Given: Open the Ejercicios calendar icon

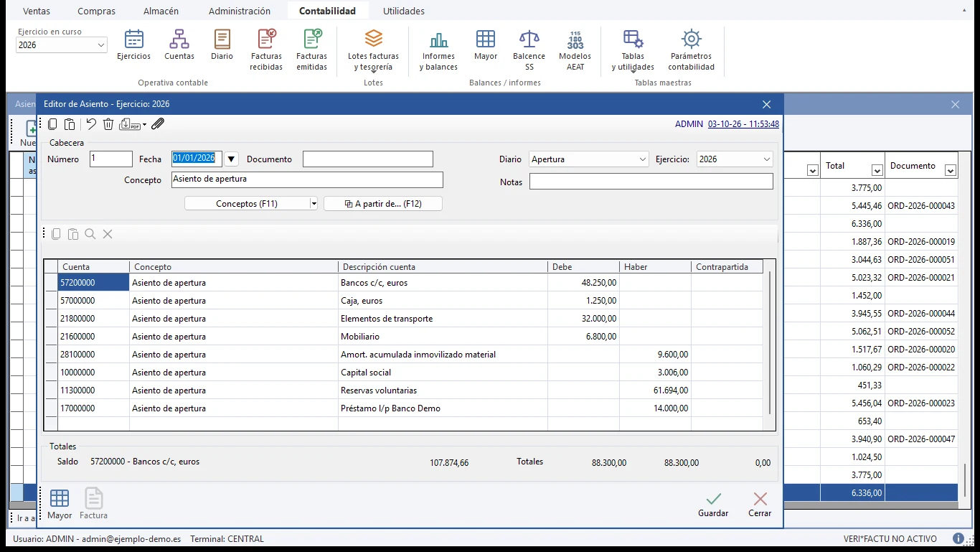Looking at the screenshot, I should click(x=133, y=45).
